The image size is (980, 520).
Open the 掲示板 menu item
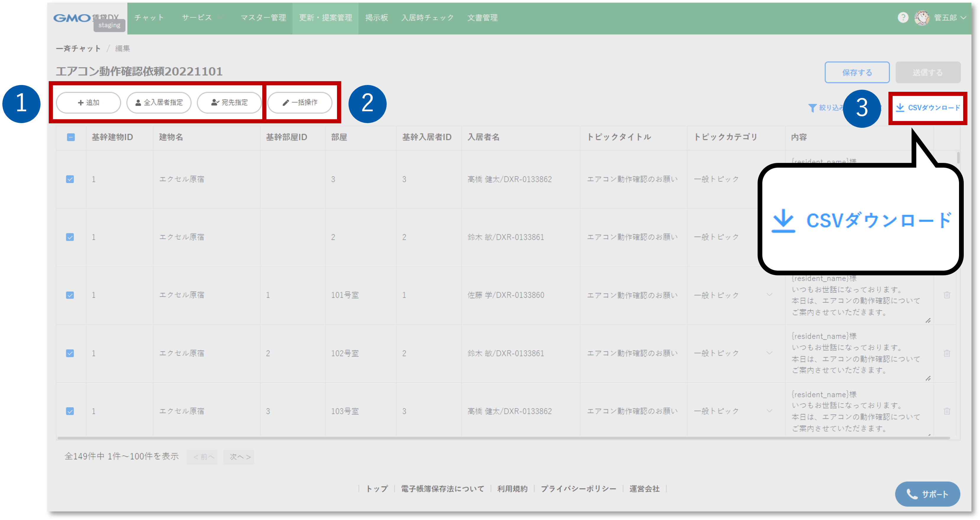click(x=376, y=18)
